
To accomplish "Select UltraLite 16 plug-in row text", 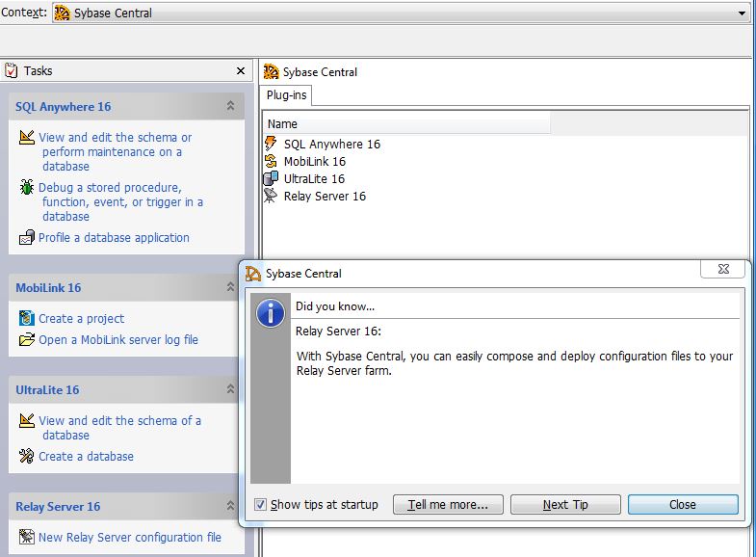I will coord(314,179).
